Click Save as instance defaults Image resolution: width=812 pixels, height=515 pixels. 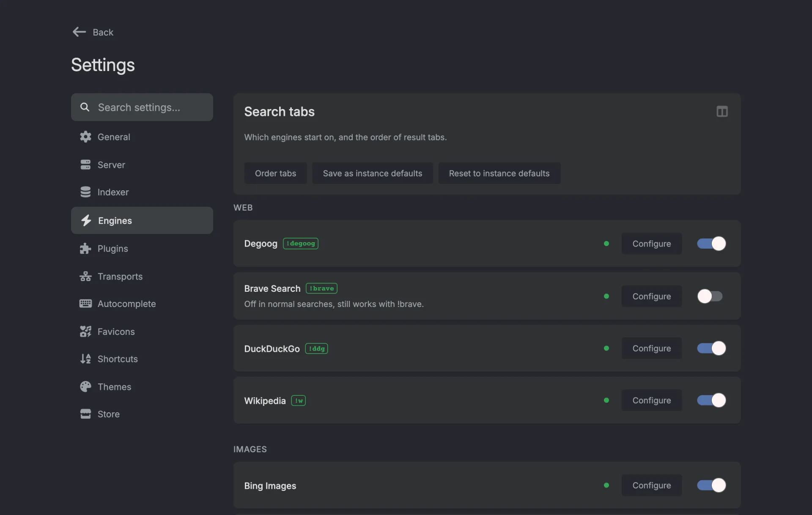tap(372, 173)
